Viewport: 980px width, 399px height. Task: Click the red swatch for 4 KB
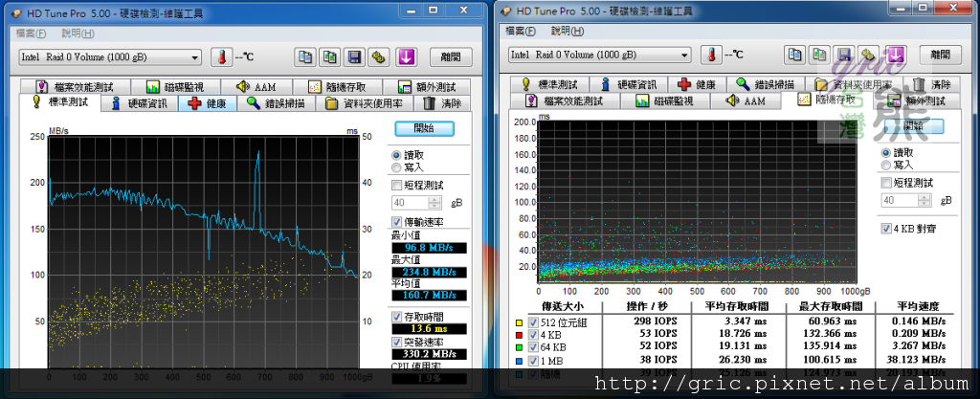pyautogui.click(x=519, y=335)
